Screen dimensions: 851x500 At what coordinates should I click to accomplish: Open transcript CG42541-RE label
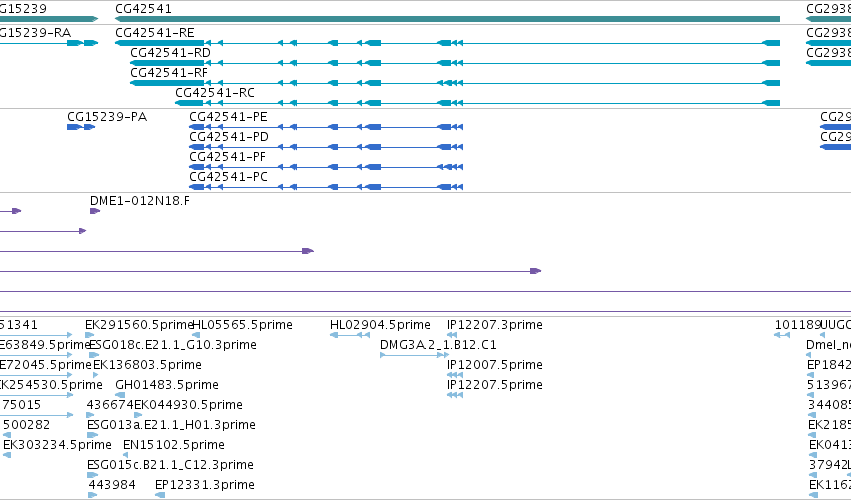tap(155, 33)
